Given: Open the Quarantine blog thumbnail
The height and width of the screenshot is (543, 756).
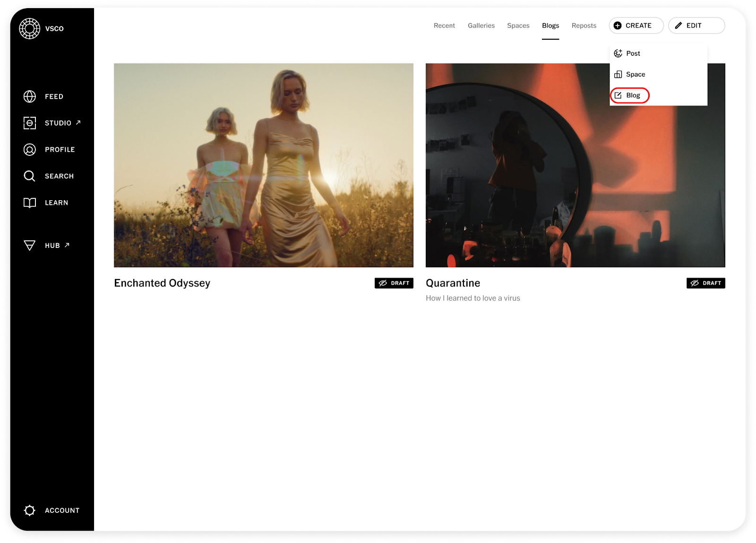Looking at the screenshot, I should (x=575, y=165).
